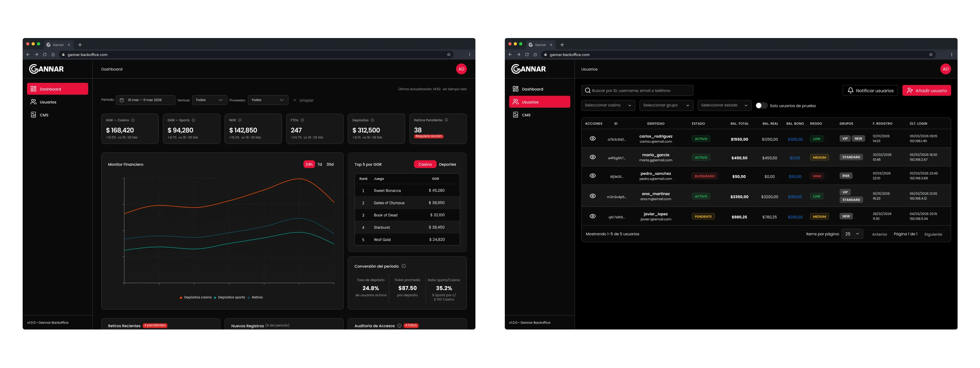The width and height of the screenshot is (980, 368).
Task: Open Dashboard in the left window sidebar
Action: click(x=58, y=89)
